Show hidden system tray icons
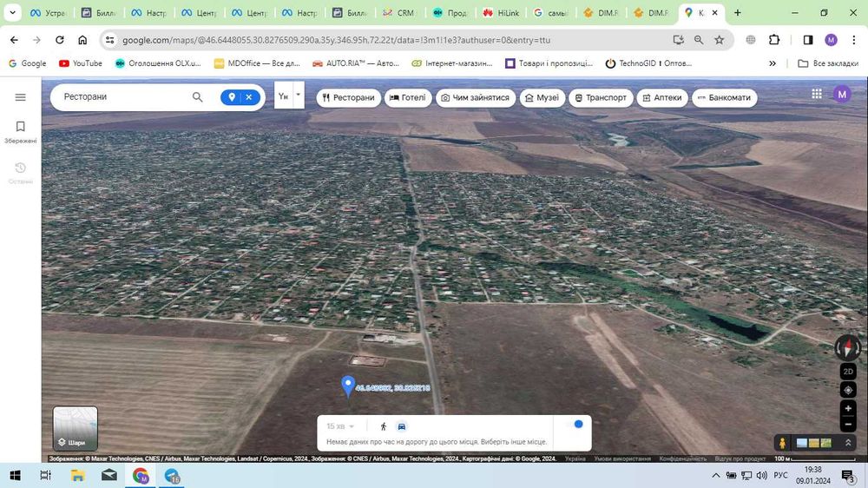The height and width of the screenshot is (488, 868). (716, 475)
